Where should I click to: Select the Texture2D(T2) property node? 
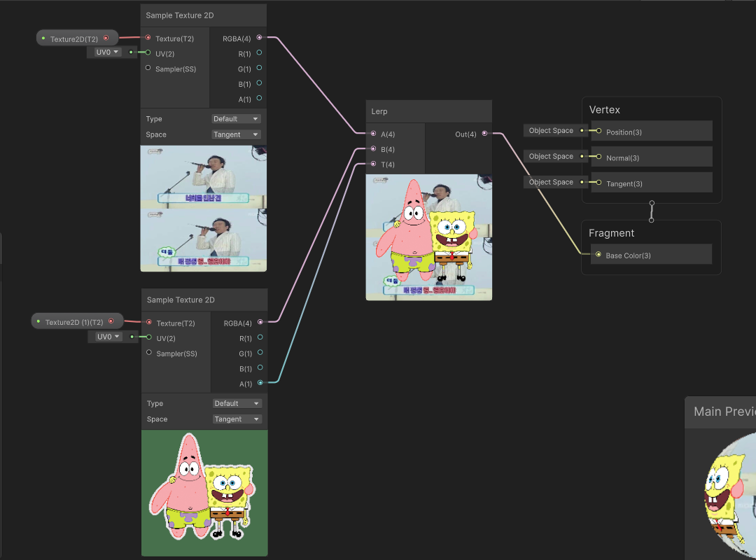click(77, 38)
